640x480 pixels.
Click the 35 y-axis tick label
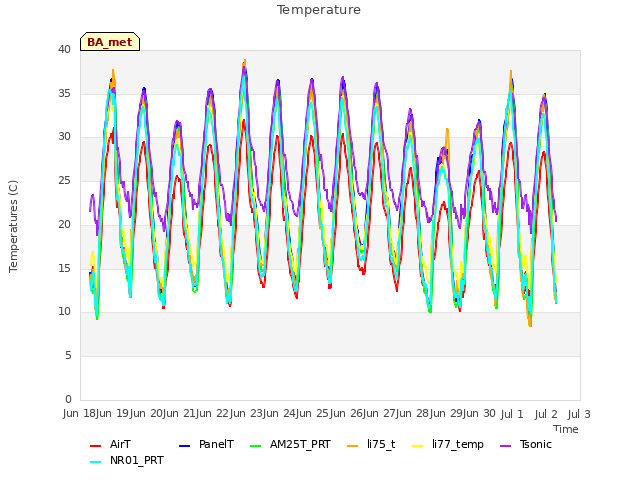pos(64,93)
